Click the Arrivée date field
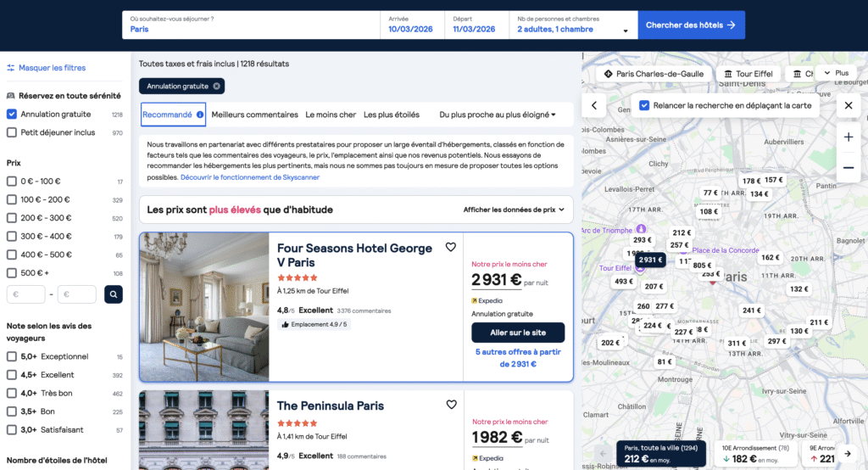Viewport: 868px width, 470px height. tap(412, 25)
